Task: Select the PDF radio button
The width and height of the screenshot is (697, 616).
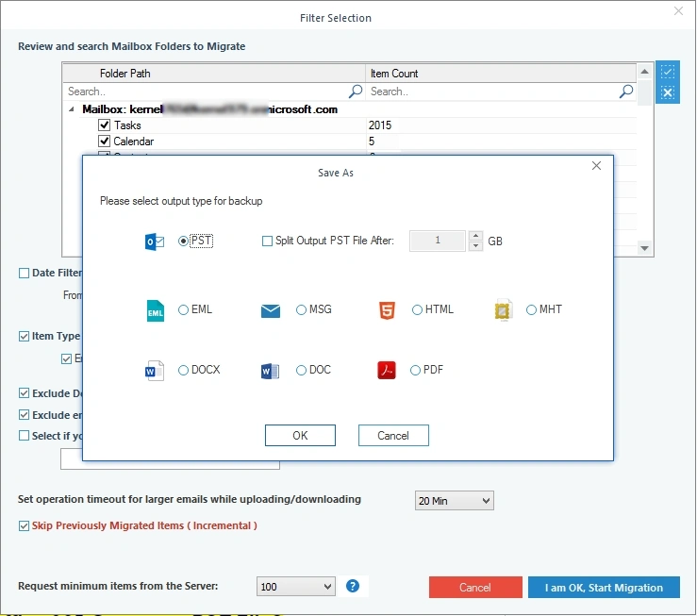Action: click(x=415, y=370)
